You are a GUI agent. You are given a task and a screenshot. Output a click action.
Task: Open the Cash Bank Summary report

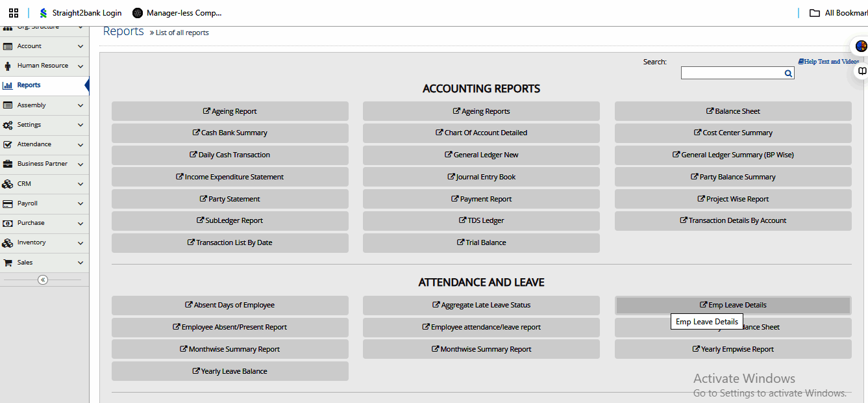click(230, 133)
